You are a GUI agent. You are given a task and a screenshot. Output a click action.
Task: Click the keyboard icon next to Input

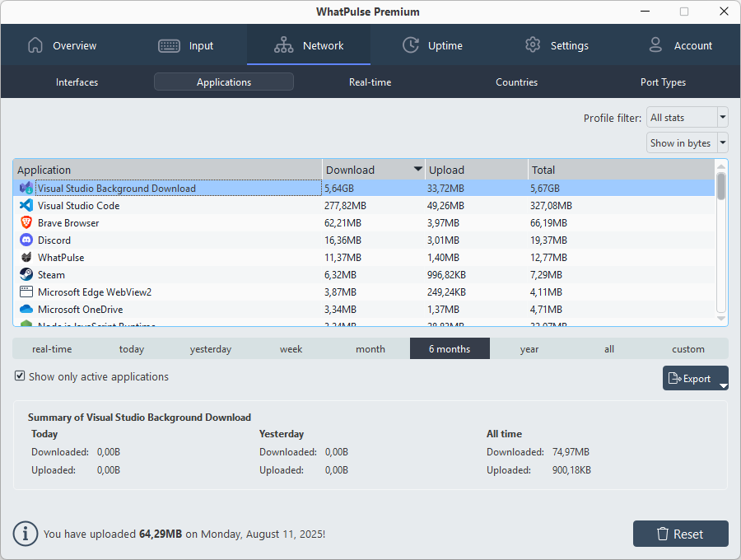pyautogui.click(x=169, y=45)
